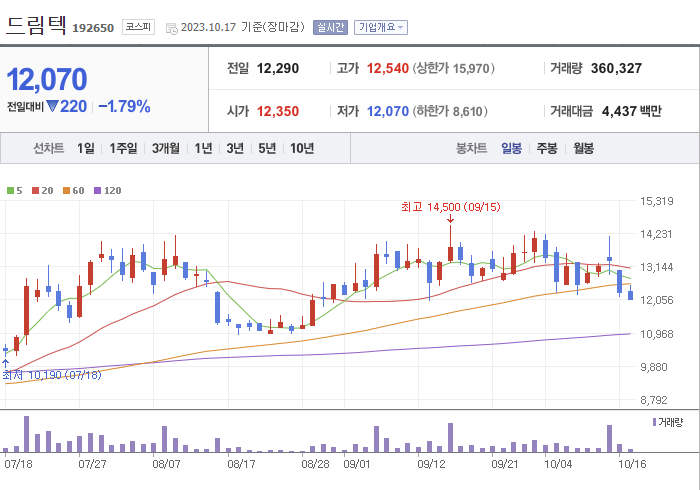The width and height of the screenshot is (700, 490).
Task: Click the 저가 value 12,070 in the table
Action: coord(388,111)
